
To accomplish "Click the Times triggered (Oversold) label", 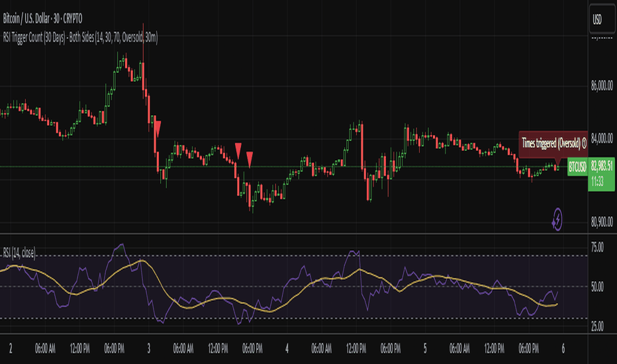I will pos(551,143).
